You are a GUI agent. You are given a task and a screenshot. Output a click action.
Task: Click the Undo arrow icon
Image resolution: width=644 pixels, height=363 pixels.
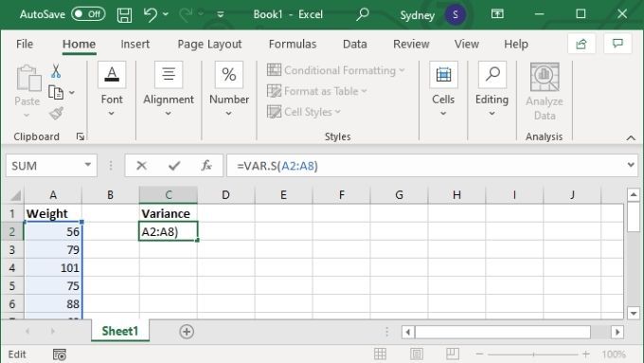(151, 15)
